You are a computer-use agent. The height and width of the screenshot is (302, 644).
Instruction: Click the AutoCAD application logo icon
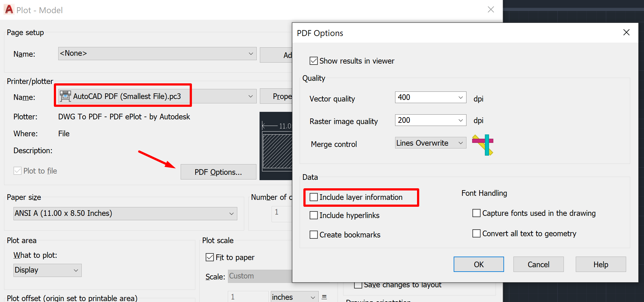[8, 9]
